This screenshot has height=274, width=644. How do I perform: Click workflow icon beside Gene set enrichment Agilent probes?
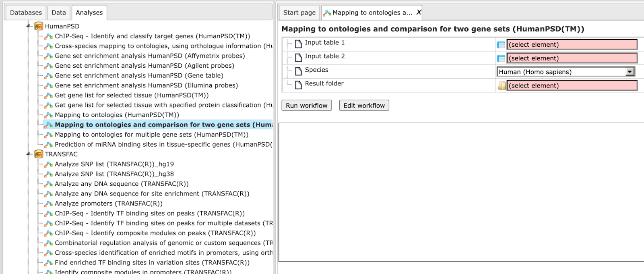49,66
